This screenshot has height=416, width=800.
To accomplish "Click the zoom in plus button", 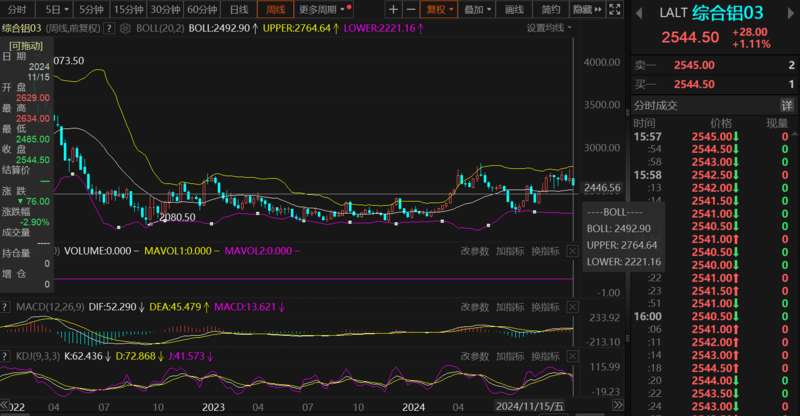I will (393, 9).
